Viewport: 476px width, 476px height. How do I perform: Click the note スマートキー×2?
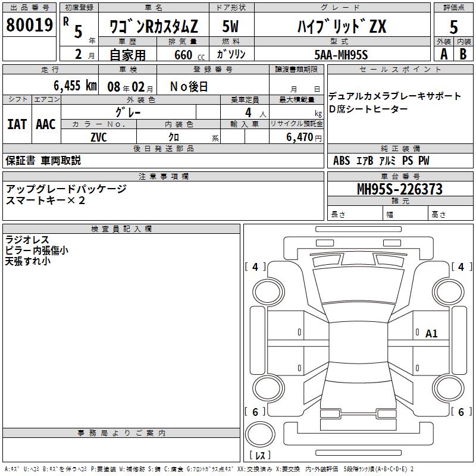[x=45, y=201]
